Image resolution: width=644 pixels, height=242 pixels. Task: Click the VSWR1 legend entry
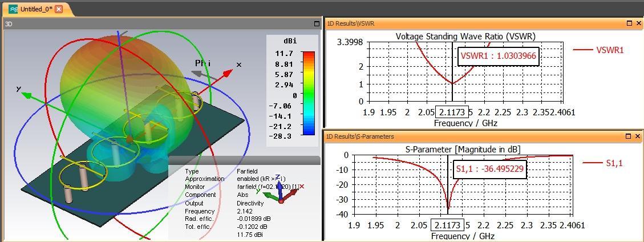pos(598,50)
